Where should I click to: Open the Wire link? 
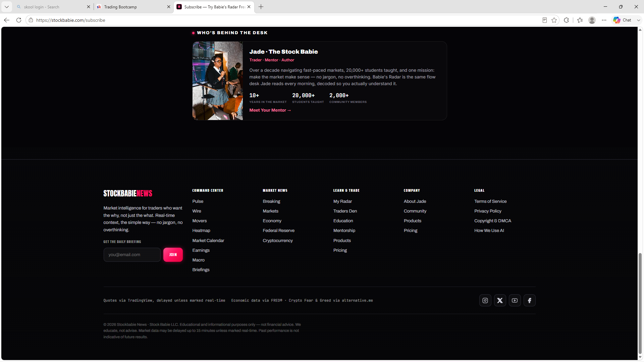click(197, 211)
